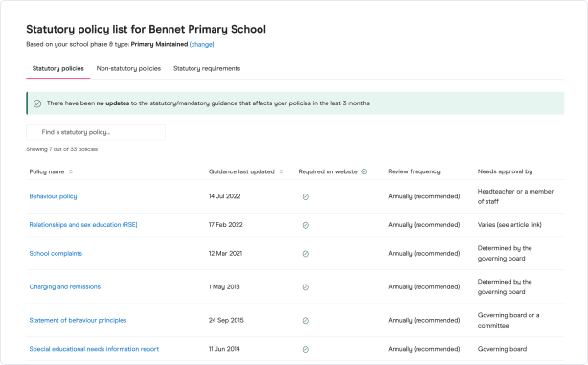
Task: Click 'Annually (recommended)' in School complaints row
Action: [423, 254]
